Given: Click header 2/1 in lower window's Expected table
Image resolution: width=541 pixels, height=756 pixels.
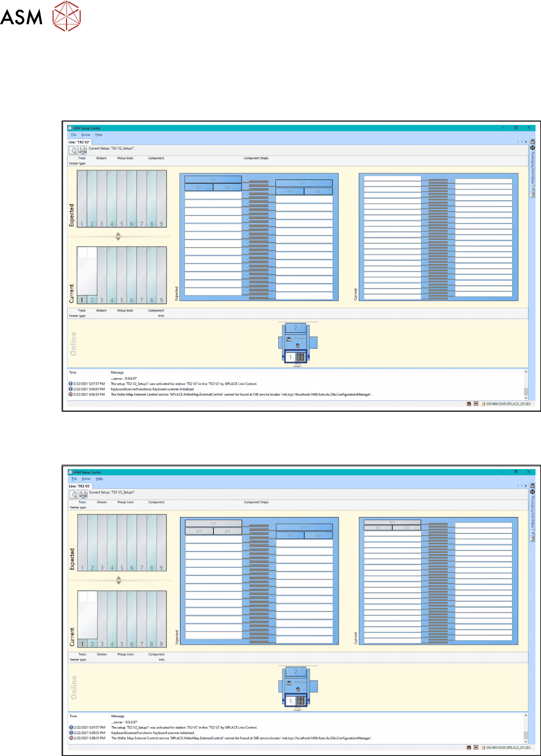Looking at the screenshot, I should [x=304, y=527].
